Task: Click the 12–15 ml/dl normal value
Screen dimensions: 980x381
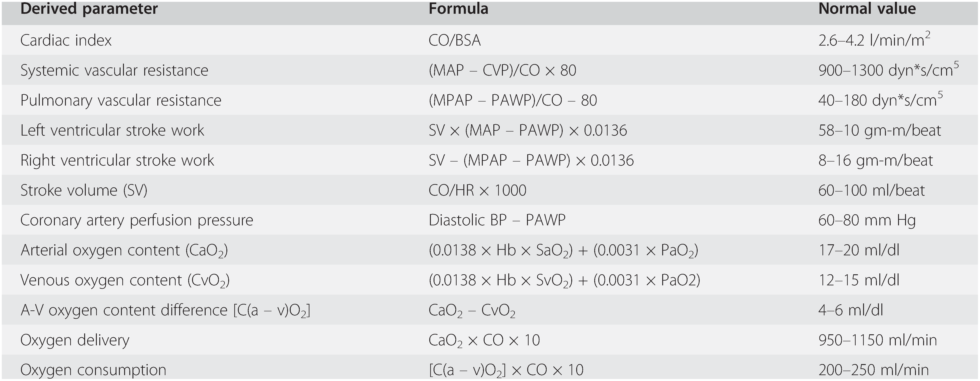Action: [859, 281]
